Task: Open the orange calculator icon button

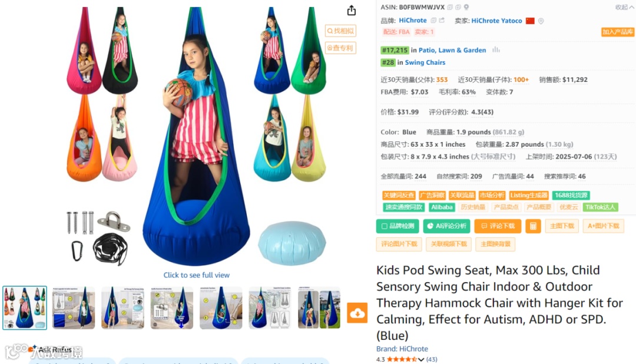Action: (533, 226)
